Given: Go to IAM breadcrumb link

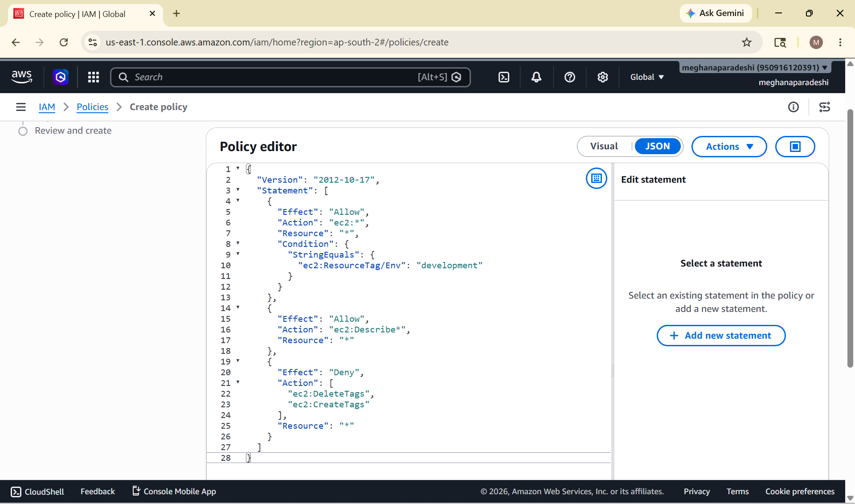Looking at the screenshot, I should click(x=47, y=107).
